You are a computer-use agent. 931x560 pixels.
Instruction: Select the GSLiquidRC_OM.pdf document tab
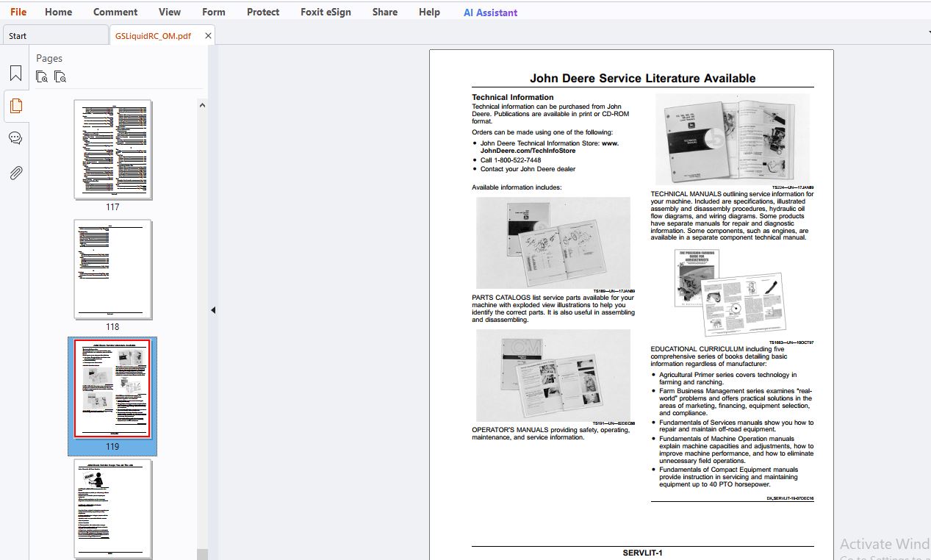pyautogui.click(x=153, y=35)
